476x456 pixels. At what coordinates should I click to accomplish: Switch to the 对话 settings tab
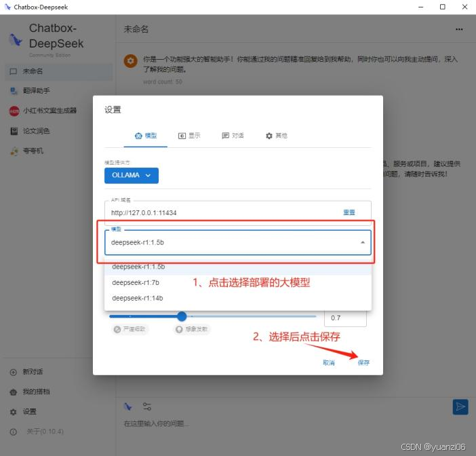point(233,136)
